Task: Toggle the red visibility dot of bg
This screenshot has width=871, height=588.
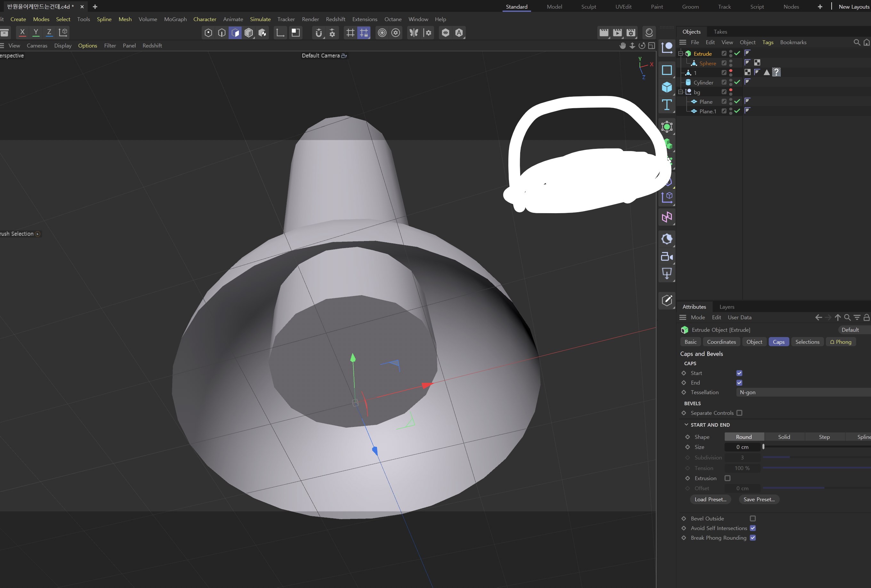Action: tap(731, 90)
